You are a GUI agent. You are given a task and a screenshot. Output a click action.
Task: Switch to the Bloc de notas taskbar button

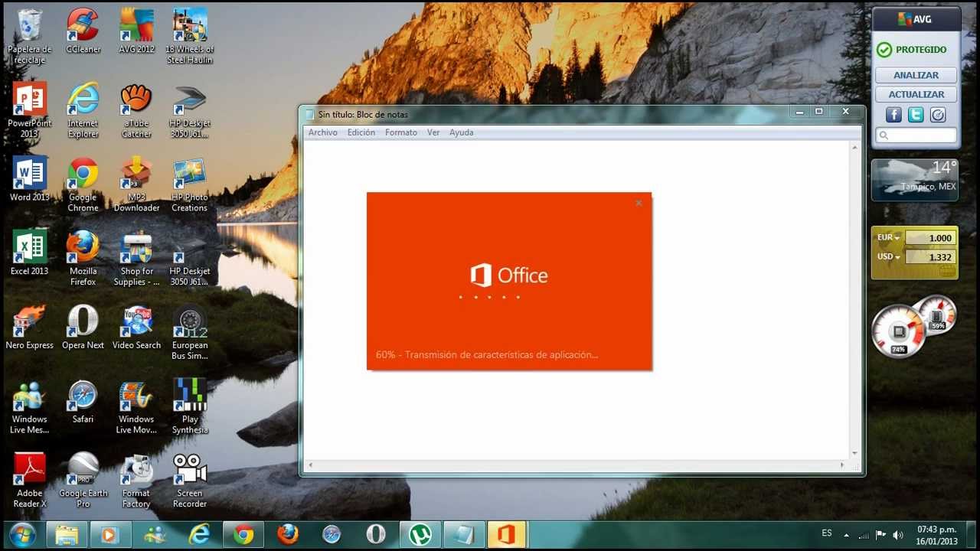[x=464, y=534]
